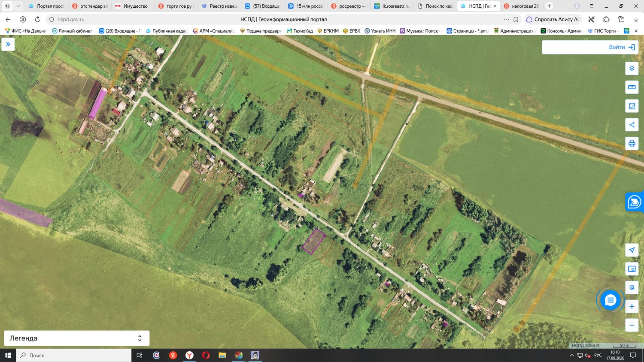Open the map layers panel icon
The width and height of the screenshot is (644, 362).
click(x=632, y=68)
